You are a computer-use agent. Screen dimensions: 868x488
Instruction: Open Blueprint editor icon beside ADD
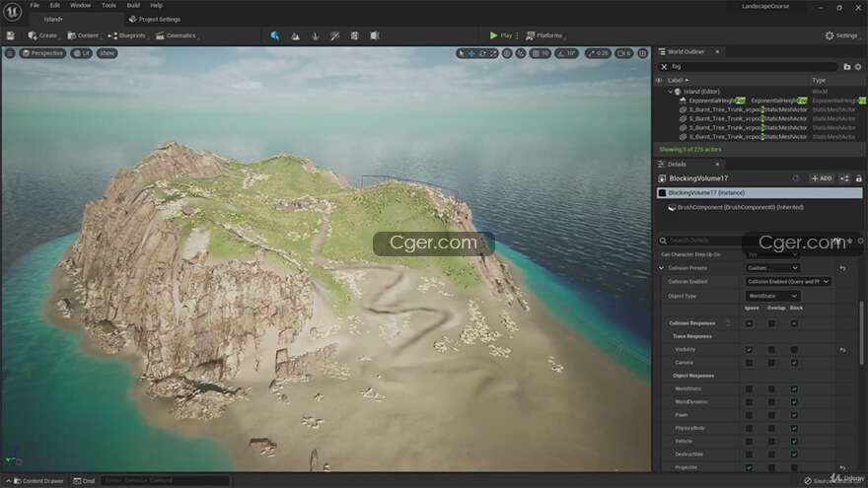(x=844, y=178)
